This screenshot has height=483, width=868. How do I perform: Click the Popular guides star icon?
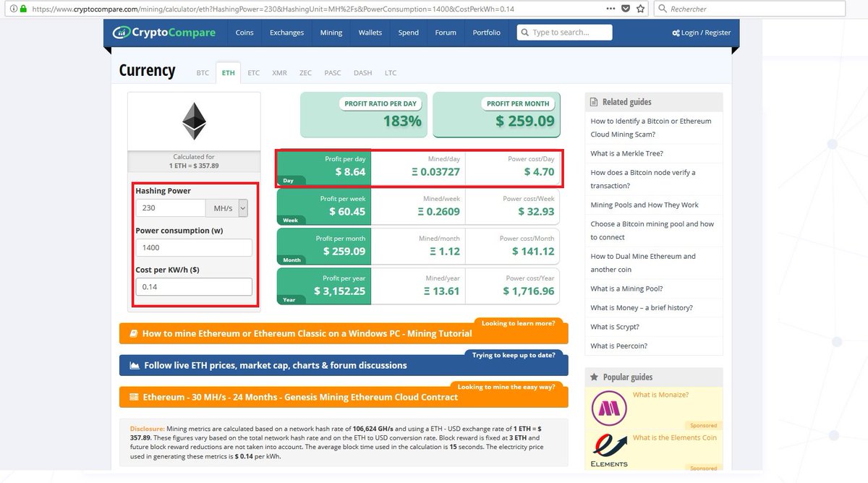tap(595, 377)
